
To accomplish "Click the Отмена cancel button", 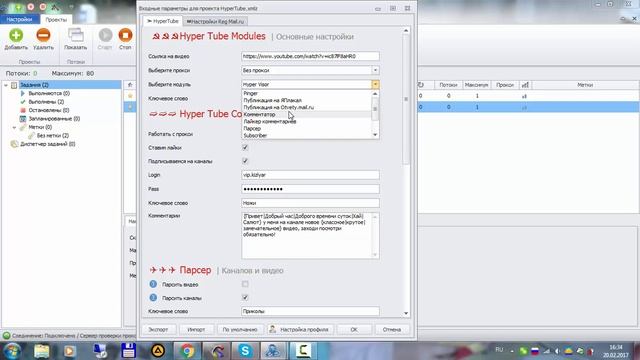I will click(392, 329).
